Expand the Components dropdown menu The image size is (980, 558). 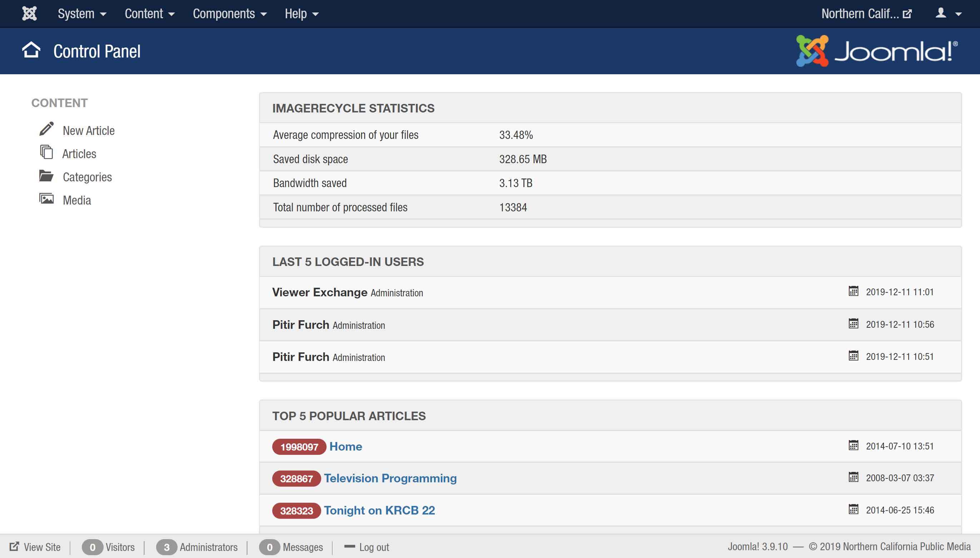(229, 14)
